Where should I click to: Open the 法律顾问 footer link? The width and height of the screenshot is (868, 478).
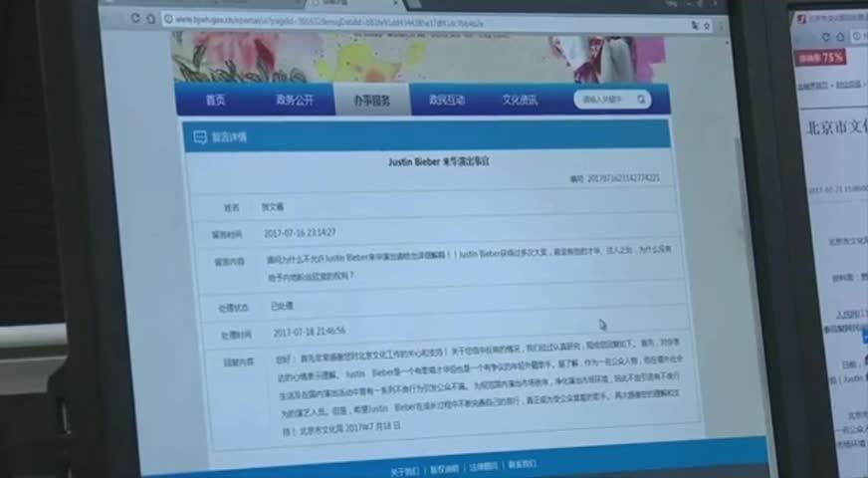(x=483, y=467)
